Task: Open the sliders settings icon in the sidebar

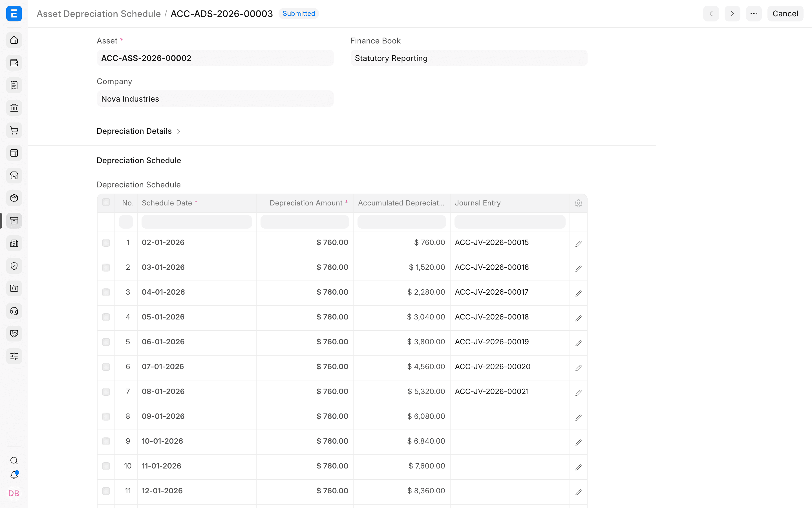Action: pos(14,356)
